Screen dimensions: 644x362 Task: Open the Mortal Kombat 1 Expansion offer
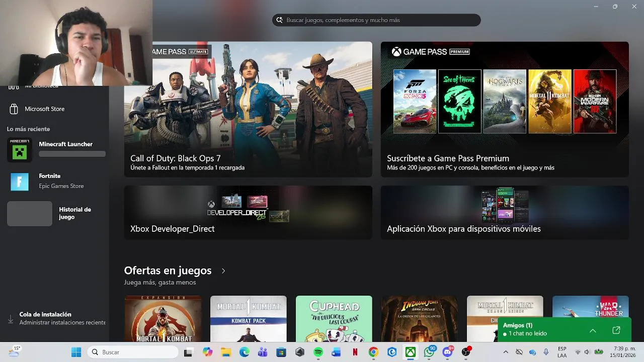[x=163, y=319]
